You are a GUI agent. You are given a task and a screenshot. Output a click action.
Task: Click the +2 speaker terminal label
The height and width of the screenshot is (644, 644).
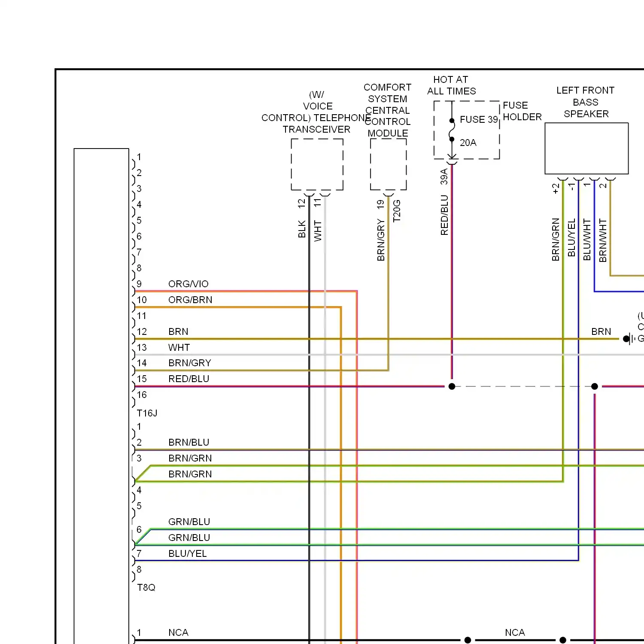(x=556, y=188)
